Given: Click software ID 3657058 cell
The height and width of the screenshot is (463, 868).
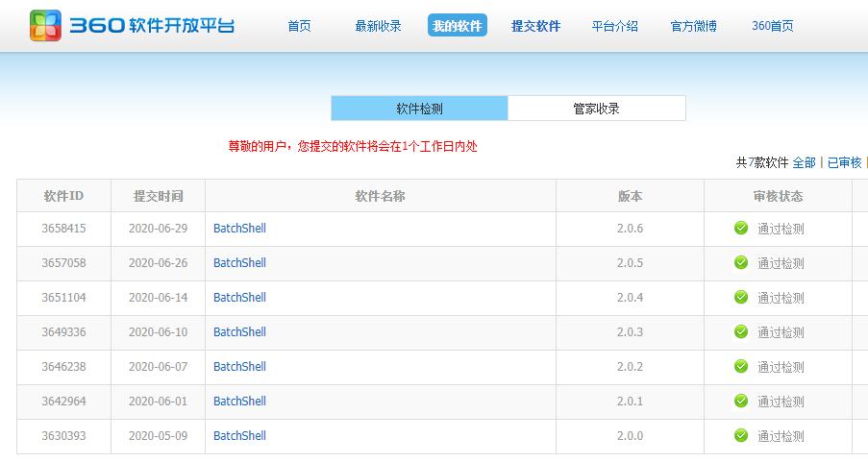Looking at the screenshot, I should [x=63, y=263].
